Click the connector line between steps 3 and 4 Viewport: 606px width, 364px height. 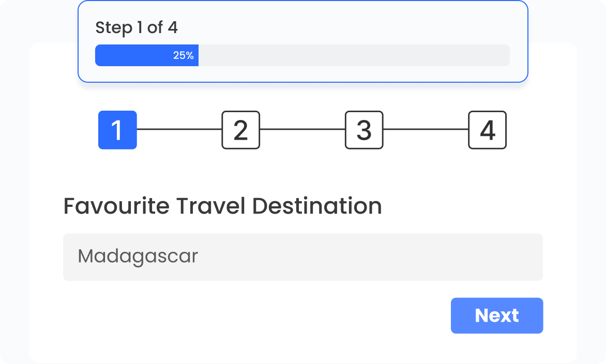425,130
